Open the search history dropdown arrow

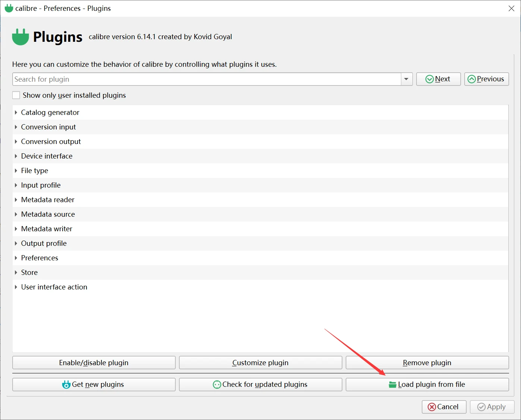pyautogui.click(x=407, y=79)
